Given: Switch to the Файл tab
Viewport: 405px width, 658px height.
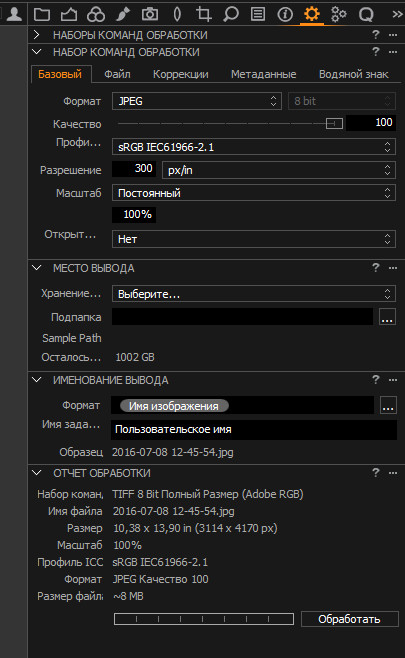Looking at the screenshot, I should pyautogui.click(x=117, y=74).
